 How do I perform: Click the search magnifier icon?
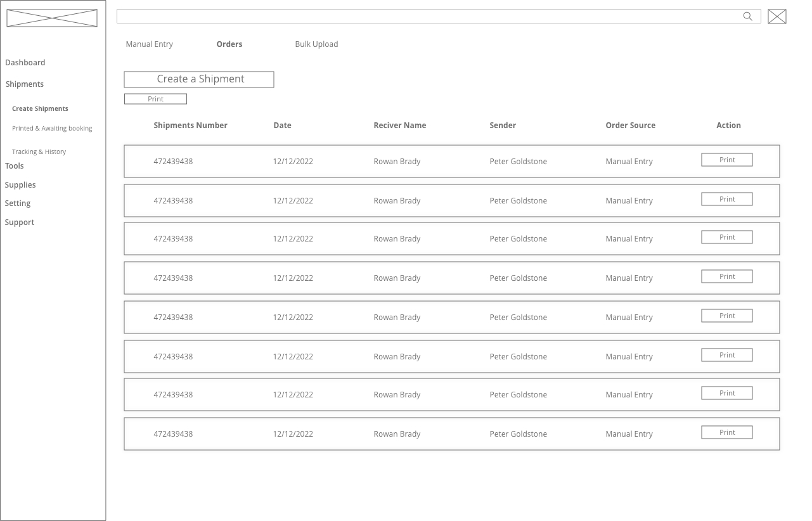(x=748, y=16)
